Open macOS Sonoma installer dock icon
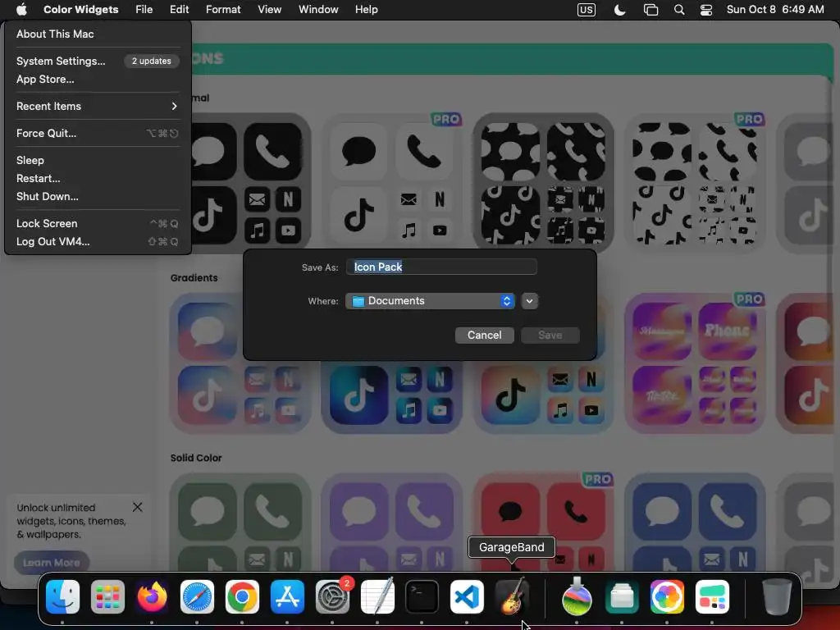Viewport: 840px width, 630px height. point(577,597)
